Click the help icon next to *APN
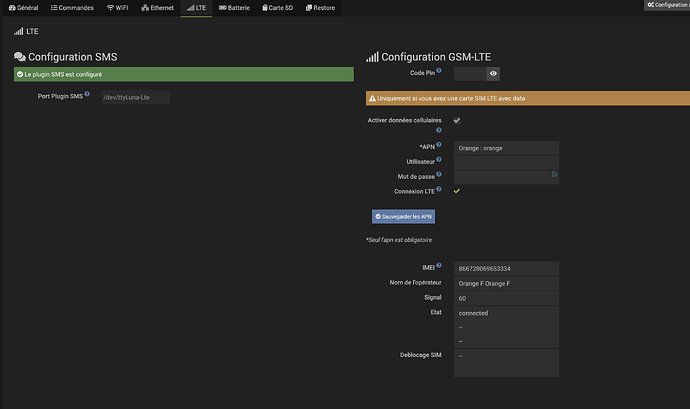Screen dimensions: 690x409 [x=439, y=144]
